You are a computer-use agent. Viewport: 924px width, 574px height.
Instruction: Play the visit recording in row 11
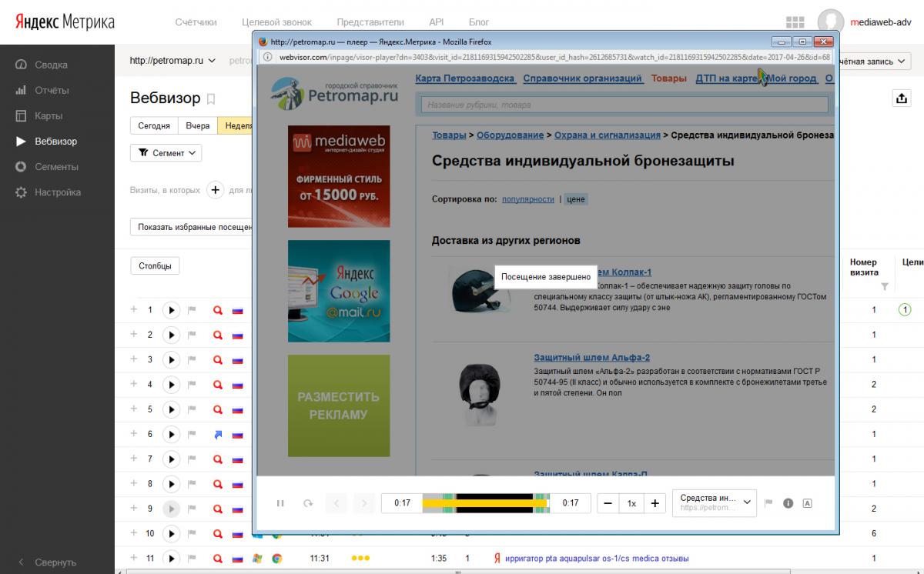(x=172, y=559)
